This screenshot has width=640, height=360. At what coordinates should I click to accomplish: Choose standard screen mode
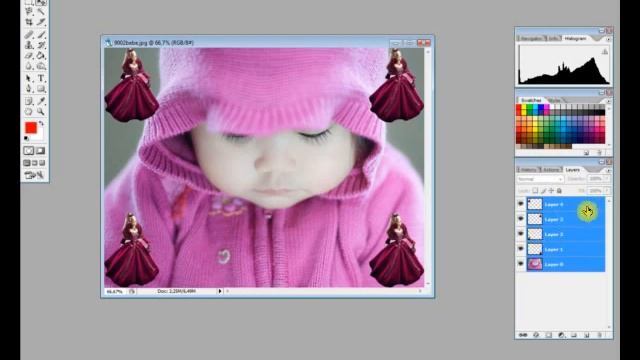pyautogui.click(x=27, y=163)
